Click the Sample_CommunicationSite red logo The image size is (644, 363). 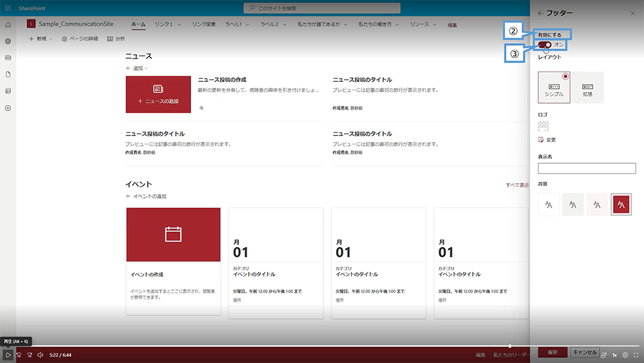click(31, 24)
